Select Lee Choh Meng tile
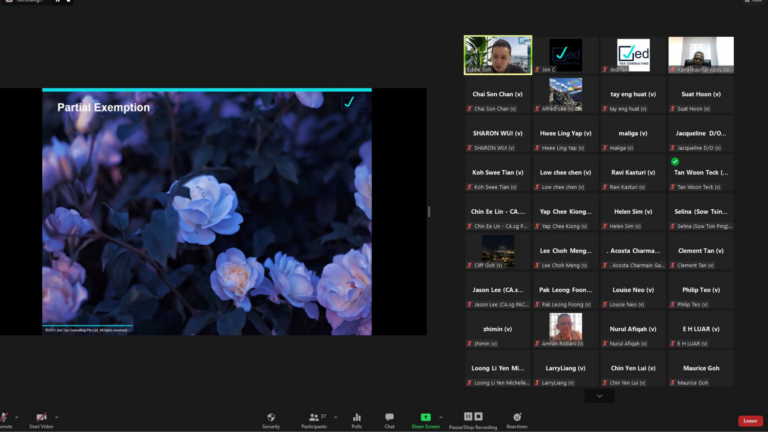Viewport: 768px width, 432px height. [x=565, y=251]
